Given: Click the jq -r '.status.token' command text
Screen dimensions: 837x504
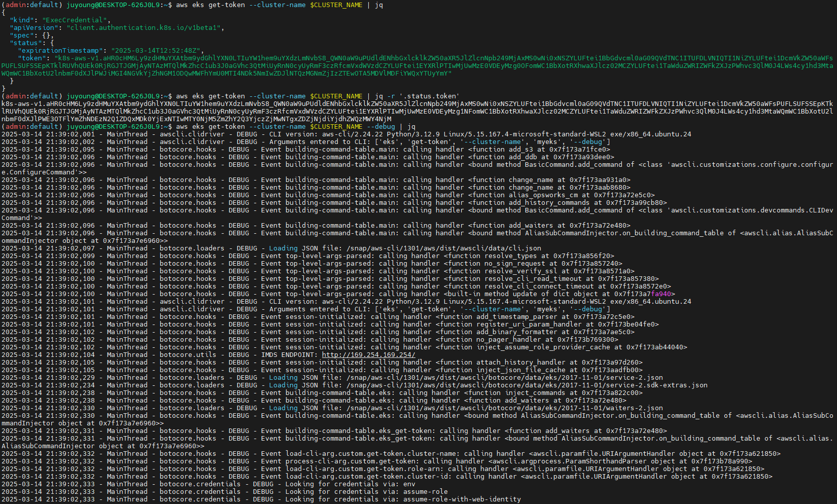Looking at the screenshot, I should pyautogui.click(x=417, y=96).
